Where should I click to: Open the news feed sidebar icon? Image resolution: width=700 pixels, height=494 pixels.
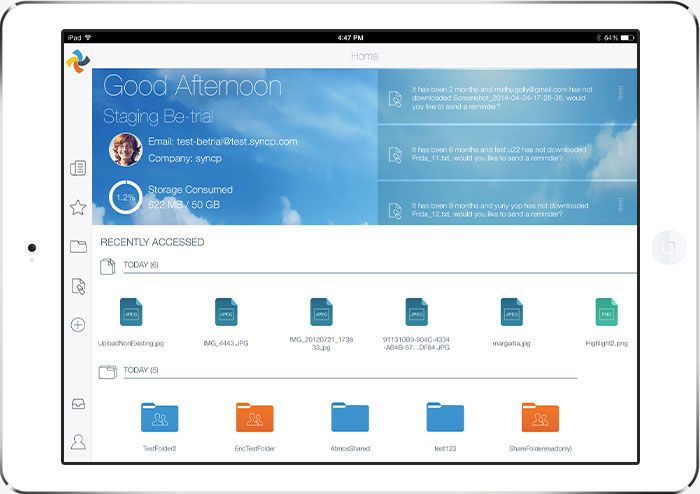coord(78,168)
